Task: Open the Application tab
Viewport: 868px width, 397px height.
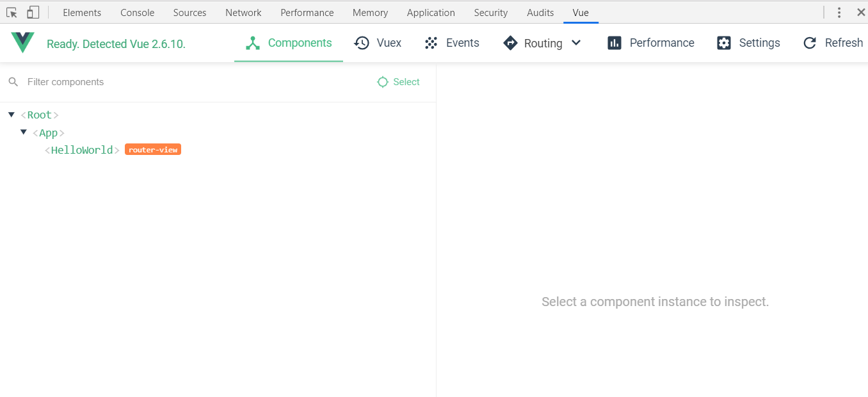Action: 431,12
